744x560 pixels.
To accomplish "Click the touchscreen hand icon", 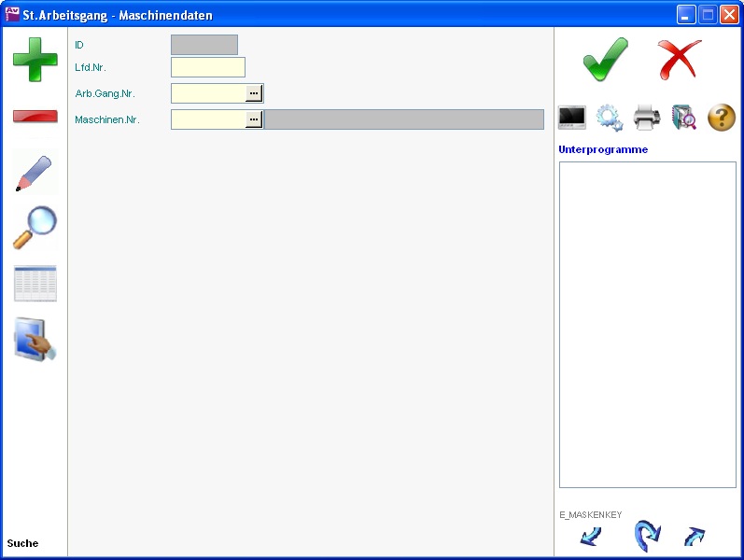I will (x=35, y=339).
